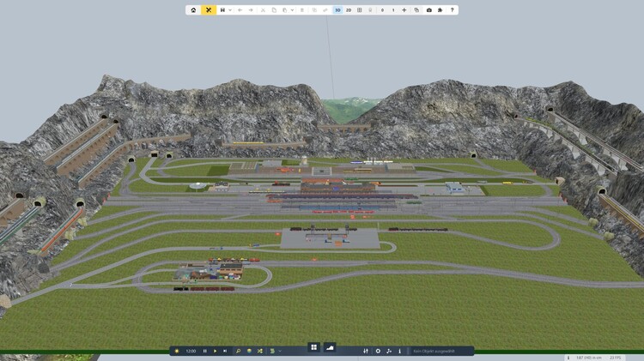Image resolution: width=644 pixels, height=361 pixels.
Task: Click the sun time-of-day icon
Action: (177, 352)
